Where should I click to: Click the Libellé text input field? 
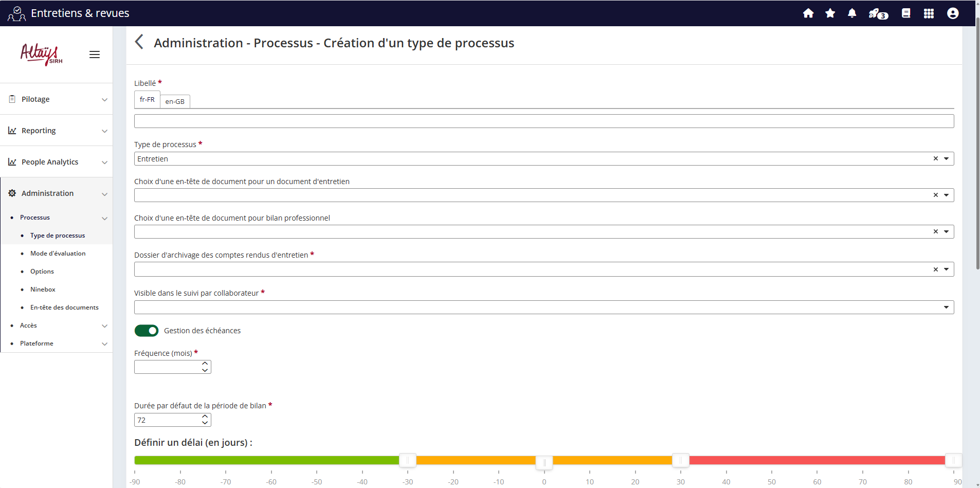click(x=543, y=121)
